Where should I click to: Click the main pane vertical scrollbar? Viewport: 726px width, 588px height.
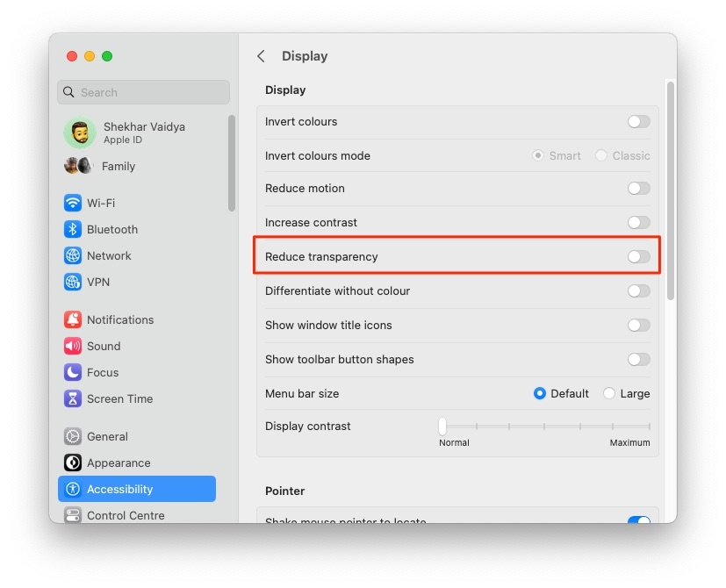click(x=670, y=190)
